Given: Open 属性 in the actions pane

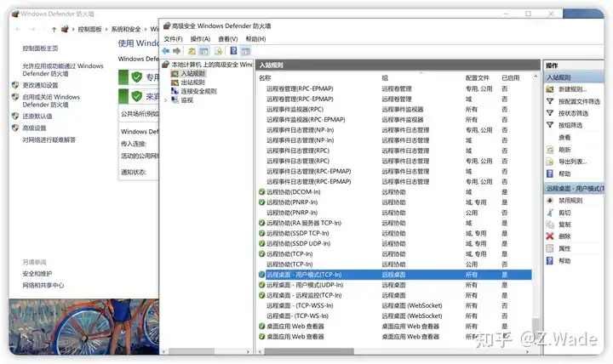Looking at the screenshot, I should point(564,248).
